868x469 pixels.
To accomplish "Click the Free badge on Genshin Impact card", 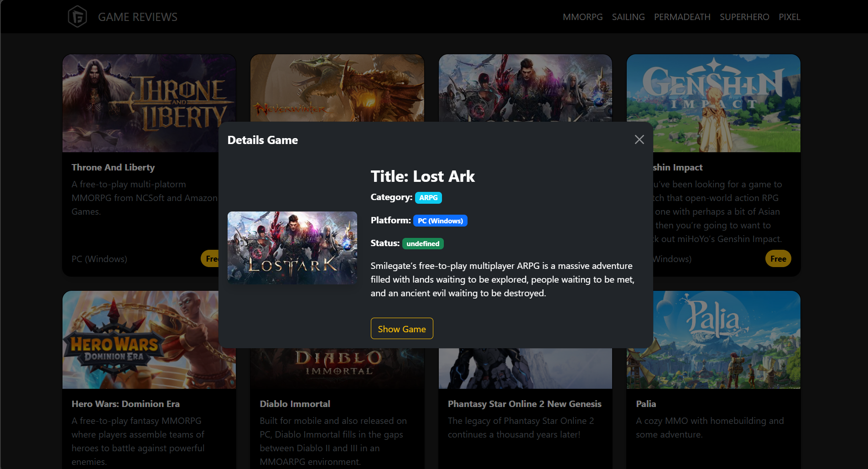I will (778, 259).
